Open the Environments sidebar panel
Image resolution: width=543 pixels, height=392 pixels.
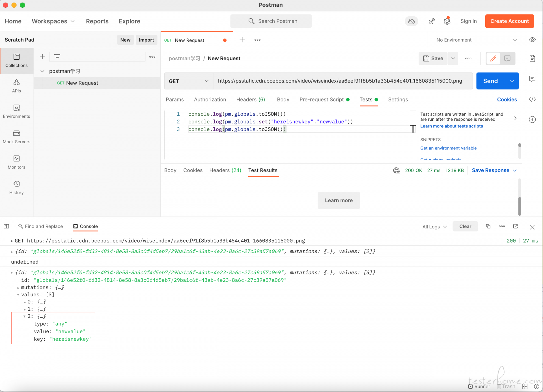(16, 112)
